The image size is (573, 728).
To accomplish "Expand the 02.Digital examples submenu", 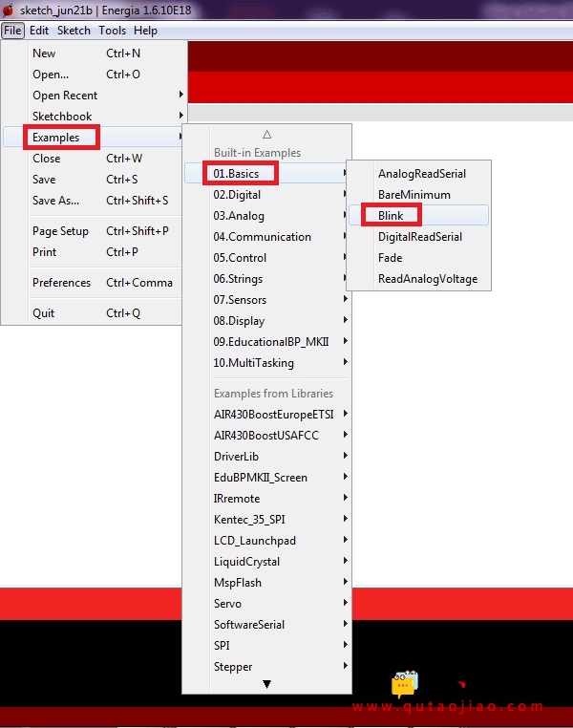I will (x=266, y=195).
